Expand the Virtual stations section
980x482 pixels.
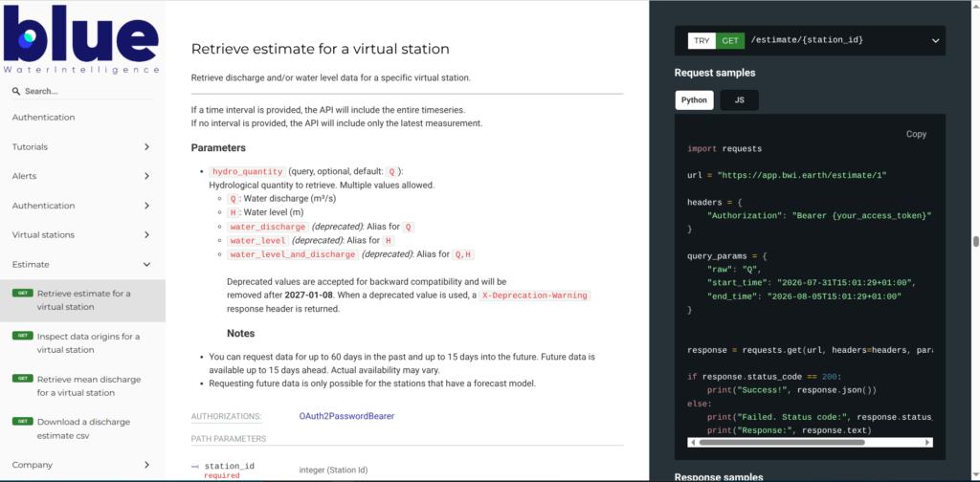(82, 234)
